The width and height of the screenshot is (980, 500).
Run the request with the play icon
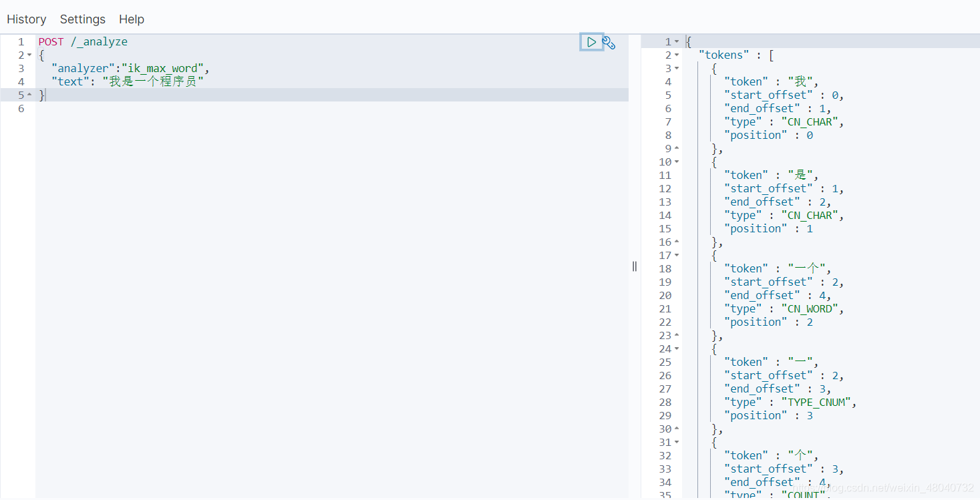click(591, 42)
